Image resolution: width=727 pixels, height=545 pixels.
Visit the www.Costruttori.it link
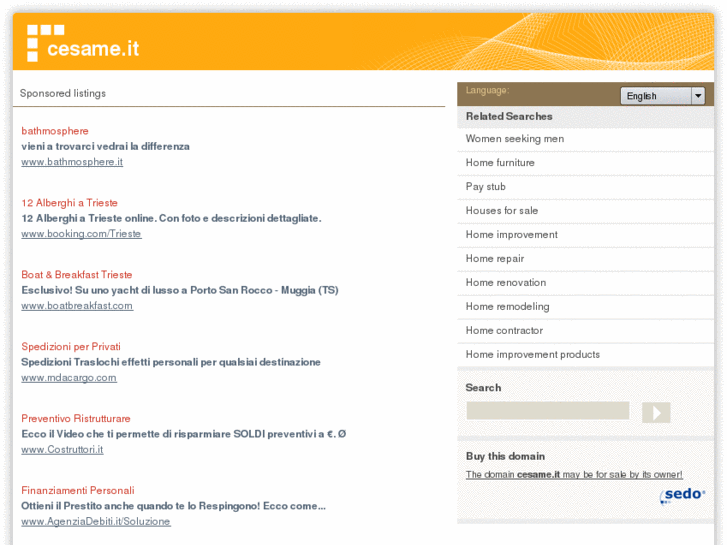point(62,449)
